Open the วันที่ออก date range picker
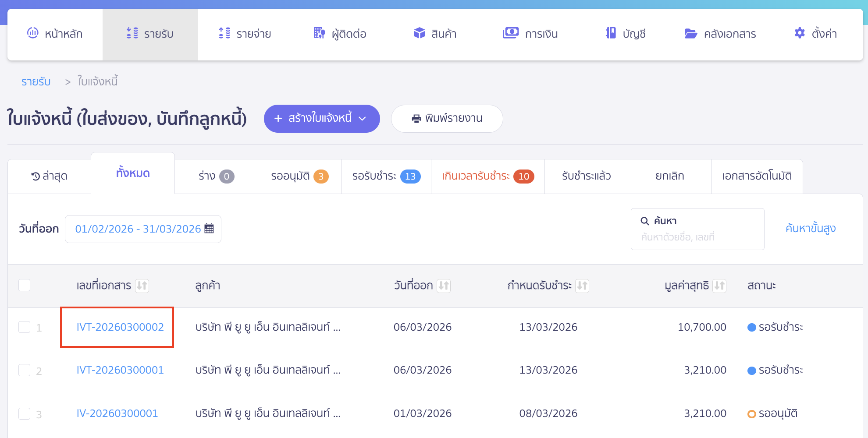This screenshot has width=868, height=438. click(x=142, y=229)
